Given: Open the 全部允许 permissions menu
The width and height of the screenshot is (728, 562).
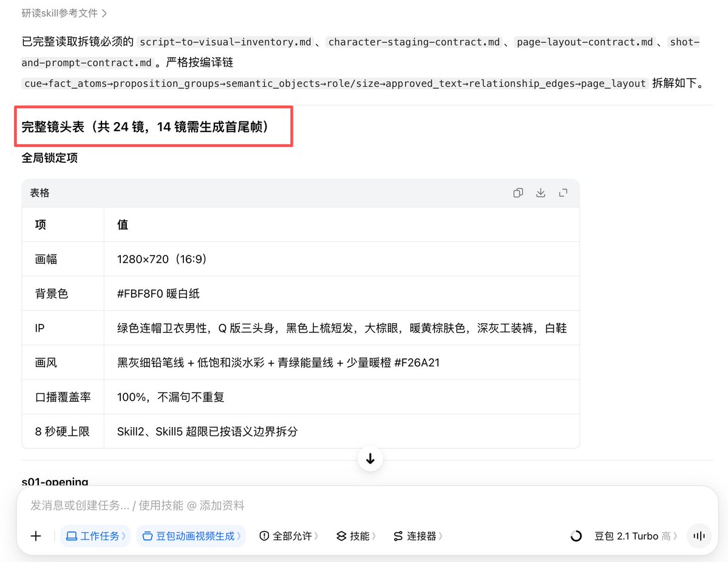Looking at the screenshot, I should [x=288, y=536].
